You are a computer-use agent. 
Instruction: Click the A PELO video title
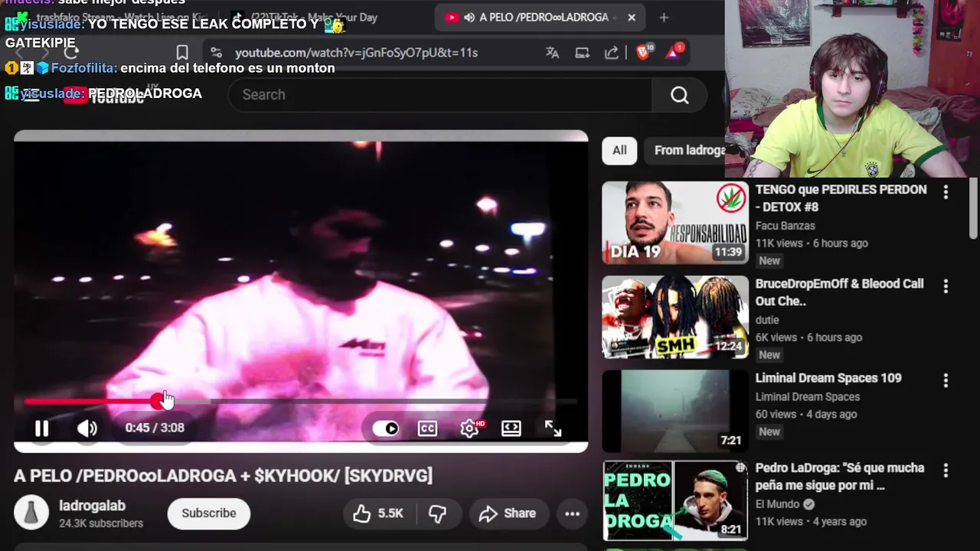coord(223,475)
